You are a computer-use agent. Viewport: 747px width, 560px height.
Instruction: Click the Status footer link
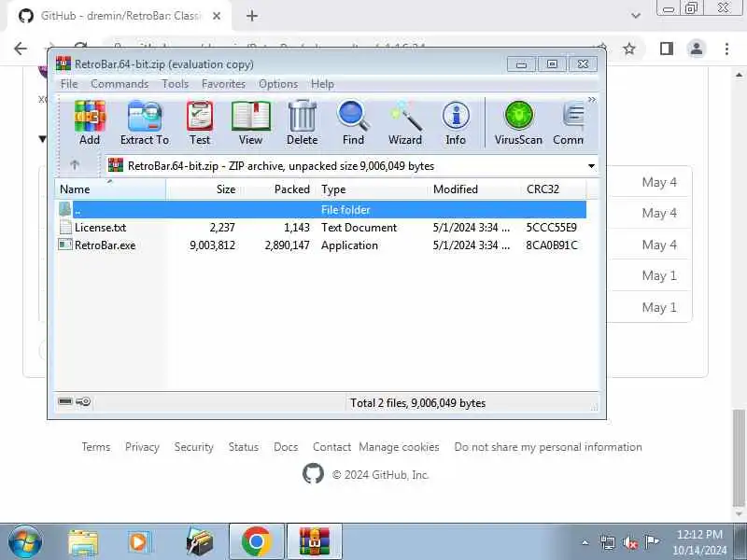point(244,447)
